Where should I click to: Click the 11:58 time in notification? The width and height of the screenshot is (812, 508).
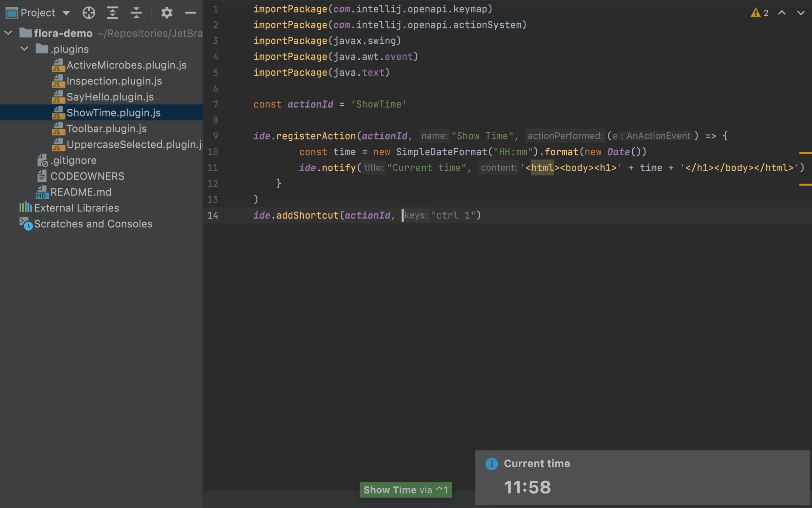tap(527, 487)
